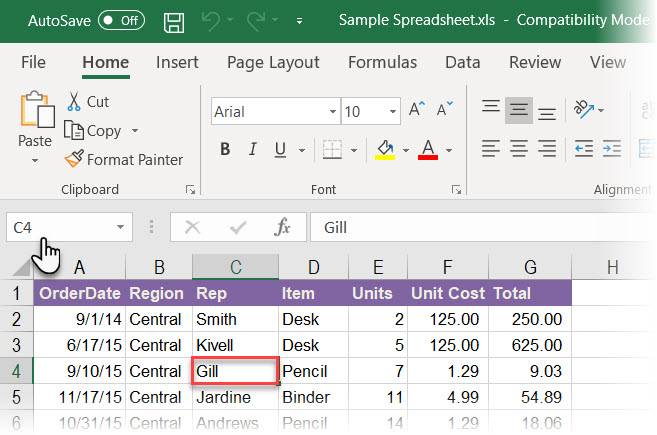The image size is (657, 435).
Task: Switch to the Insert ribbon tab
Action: click(176, 62)
